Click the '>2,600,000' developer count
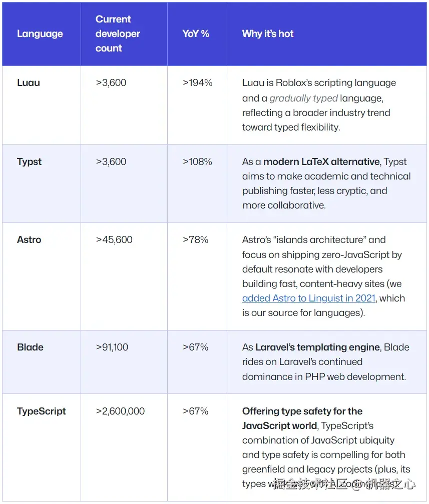This screenshot has width=429, height=504. (x=120, y=411)
